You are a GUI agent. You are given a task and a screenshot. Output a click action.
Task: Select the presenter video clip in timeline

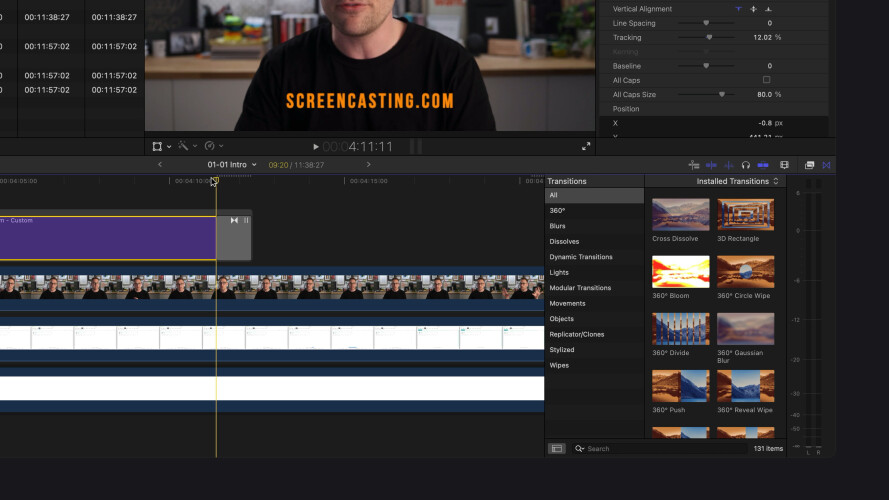tap(272, 287)
